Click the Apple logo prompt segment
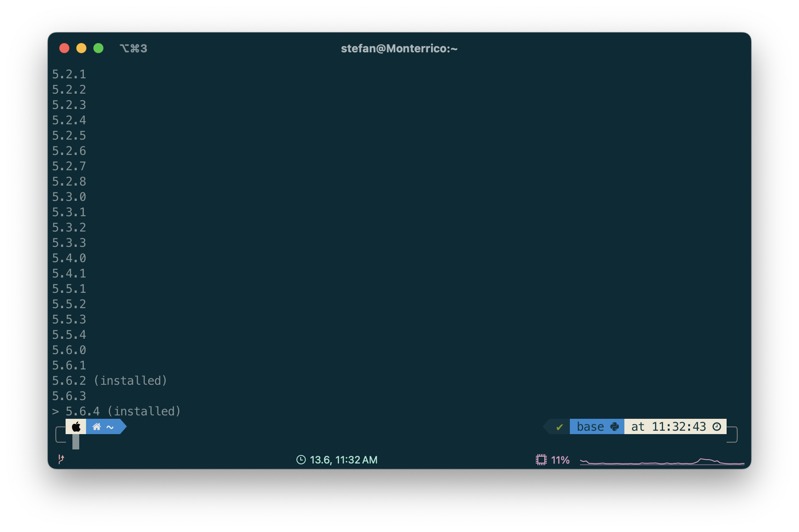The width and height of the screenshot is (799, 532). tap(76, 426)
